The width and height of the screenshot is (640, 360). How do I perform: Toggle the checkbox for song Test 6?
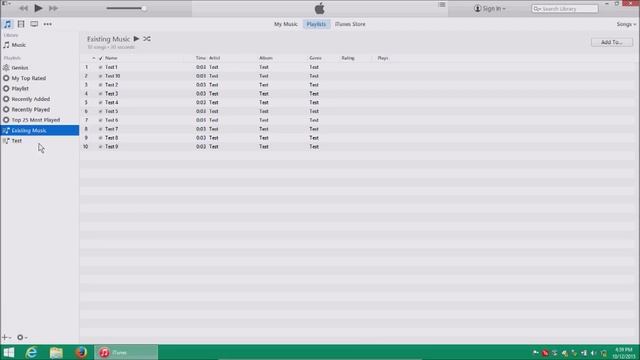point(100,120)
